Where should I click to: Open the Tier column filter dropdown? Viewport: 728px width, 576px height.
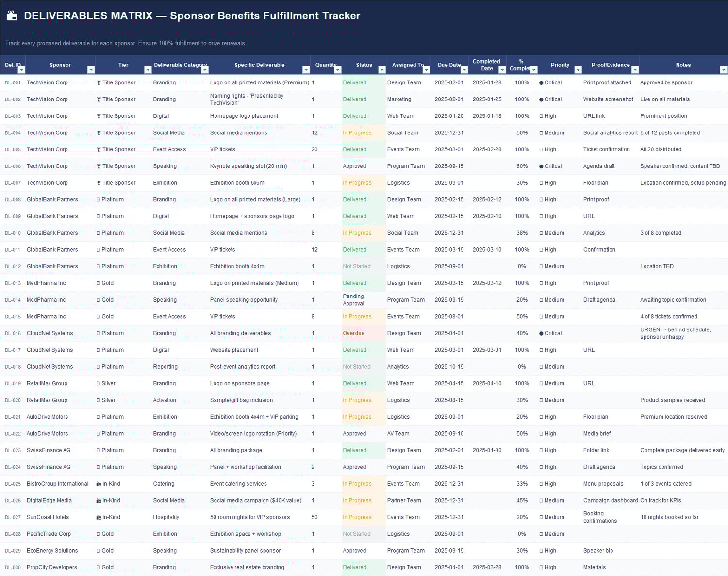(148, 70)
